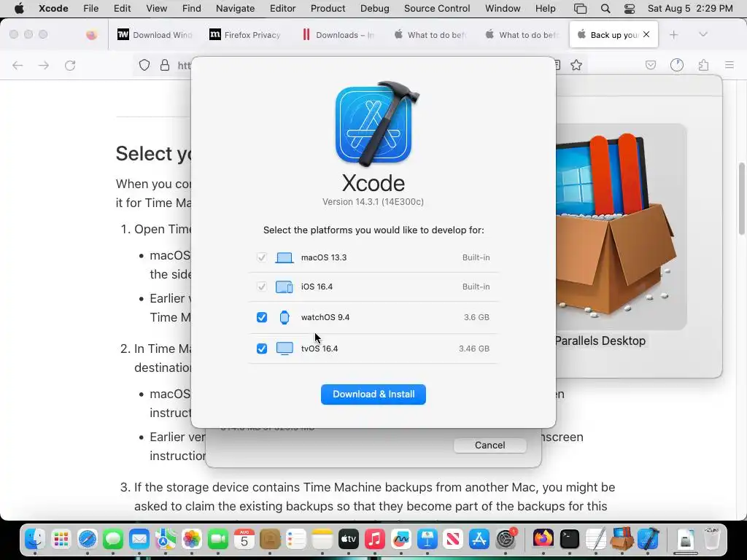Bookmark this page with the star icon
This screenshot has width=747, height=560.
[x=576, y=65]
